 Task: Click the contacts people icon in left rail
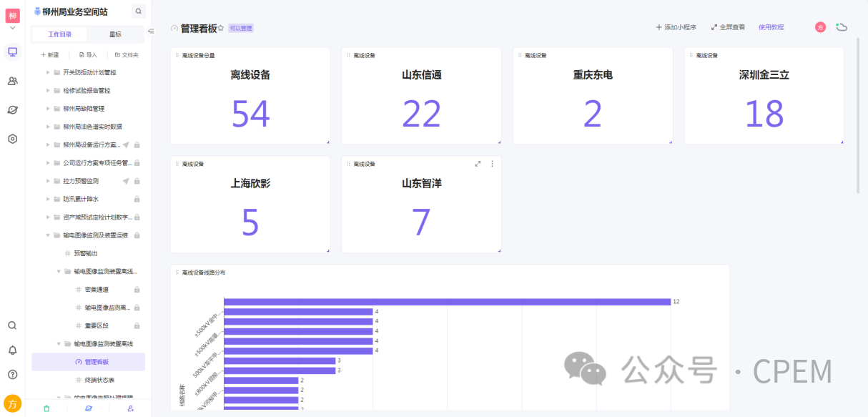[x=12, y=81]
